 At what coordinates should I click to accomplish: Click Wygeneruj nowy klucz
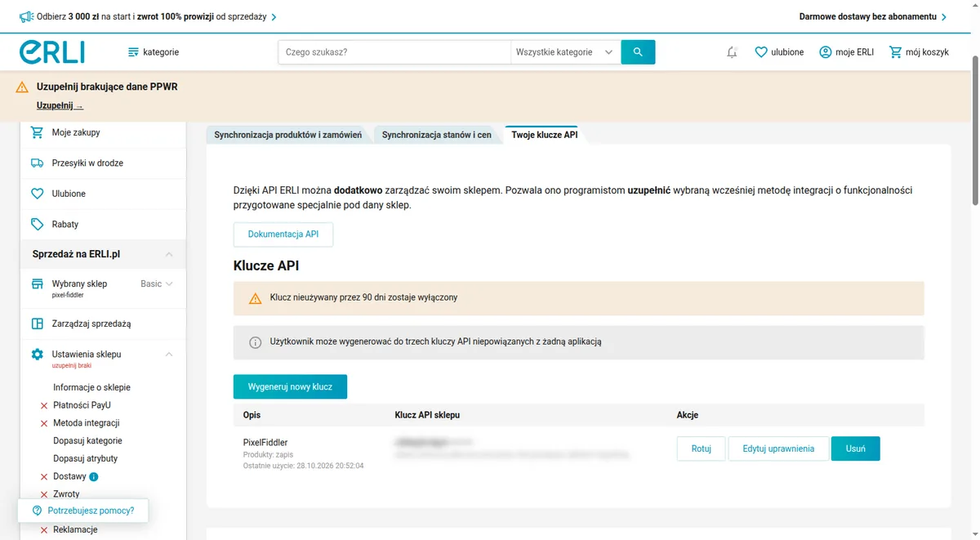290,386
